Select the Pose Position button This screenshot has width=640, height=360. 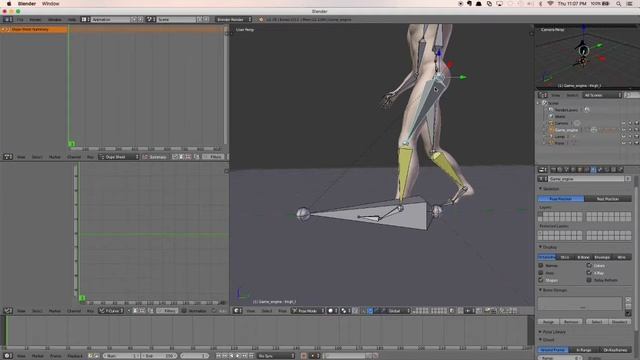pyautogui.click(x=561, y=199)
